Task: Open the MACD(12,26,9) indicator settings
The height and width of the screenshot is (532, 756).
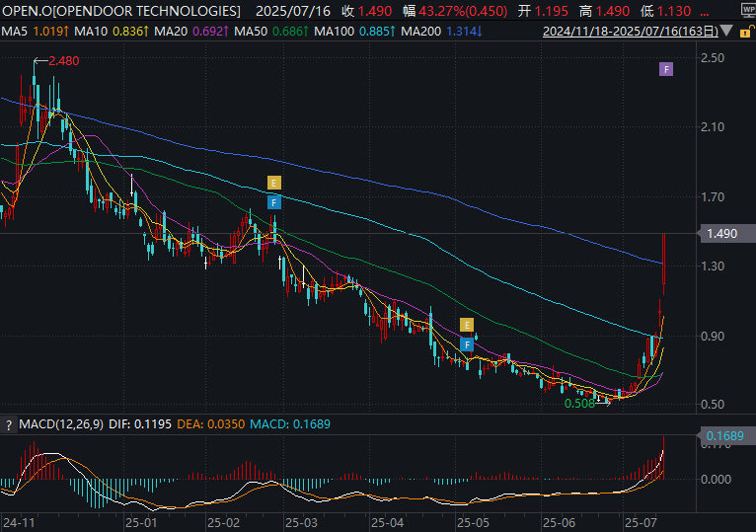Action: point(63,424)
